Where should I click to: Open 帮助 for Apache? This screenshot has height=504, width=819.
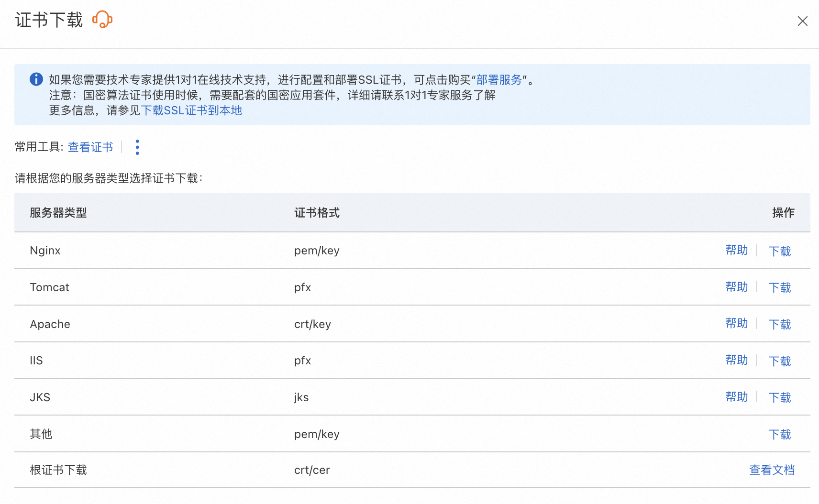coord(736,324)
